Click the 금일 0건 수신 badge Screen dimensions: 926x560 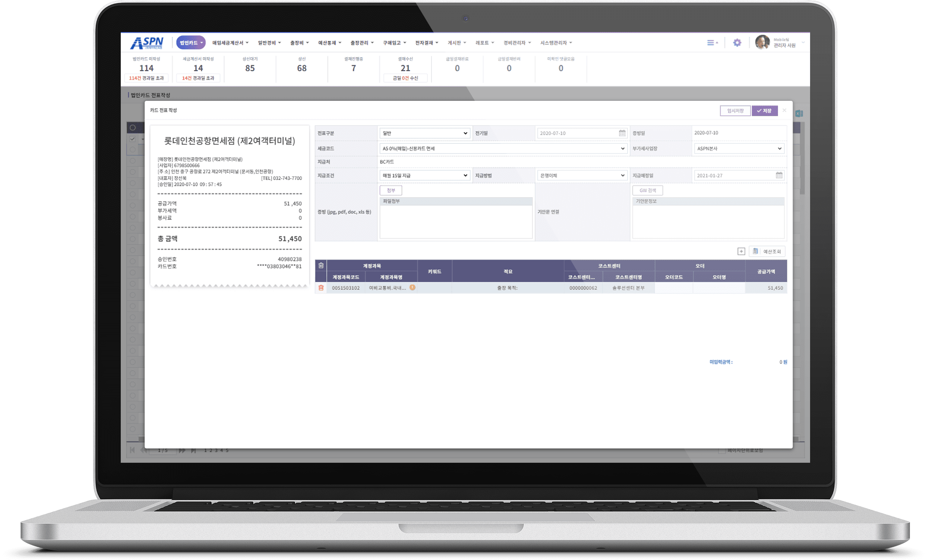point(405,78)
